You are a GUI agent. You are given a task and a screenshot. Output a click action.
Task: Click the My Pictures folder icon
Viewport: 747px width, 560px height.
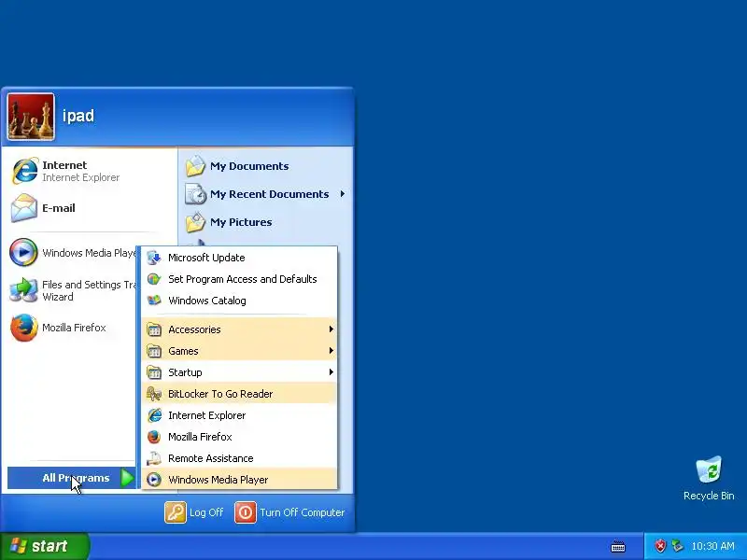pos(195,222)
